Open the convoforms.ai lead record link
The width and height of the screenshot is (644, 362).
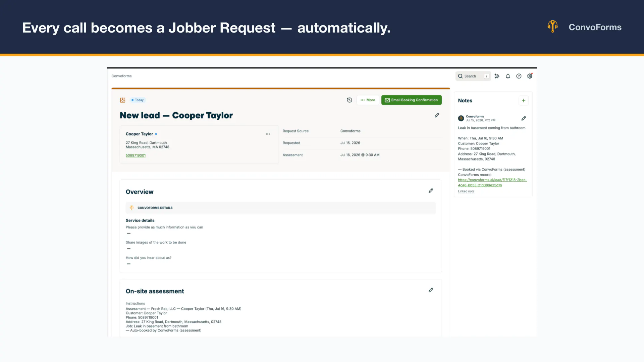tap(492, 183)
